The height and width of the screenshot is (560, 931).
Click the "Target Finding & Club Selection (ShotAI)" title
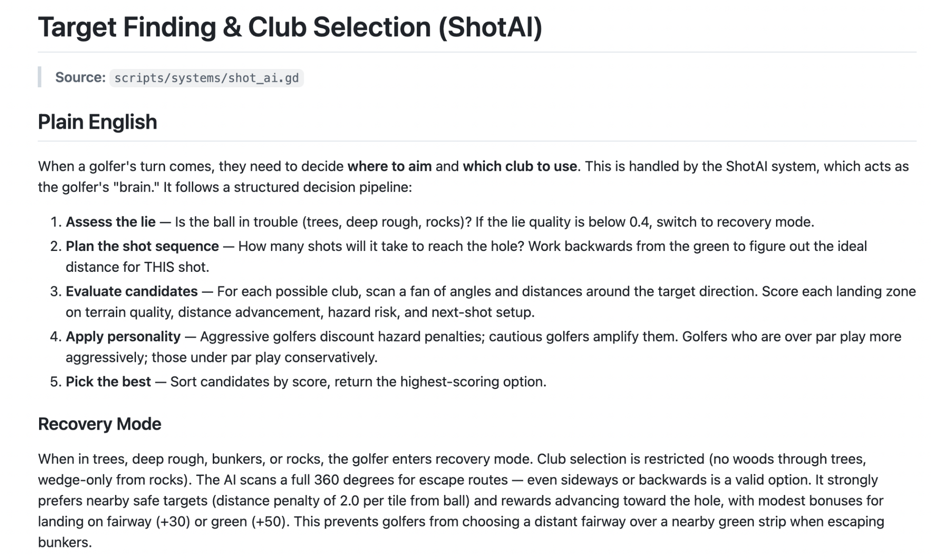tap(290, 27)
